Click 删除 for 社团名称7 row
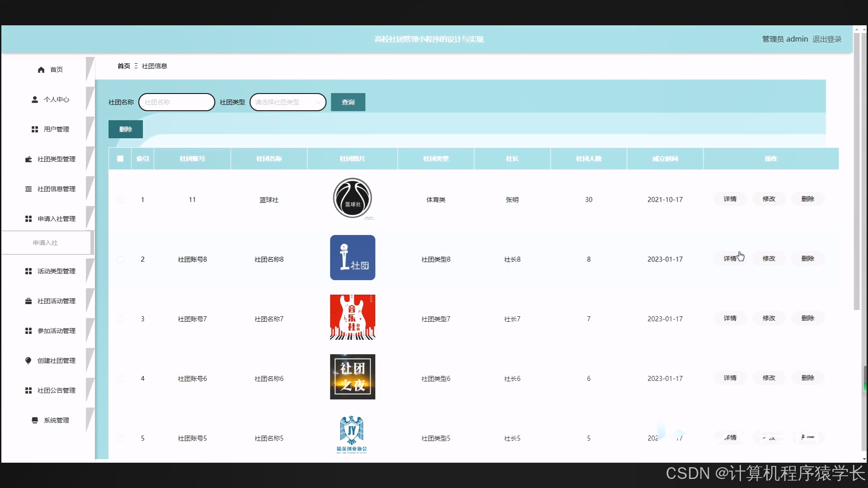Image resolution: width=868 pixels, height=488 pixels. (808, 318)
